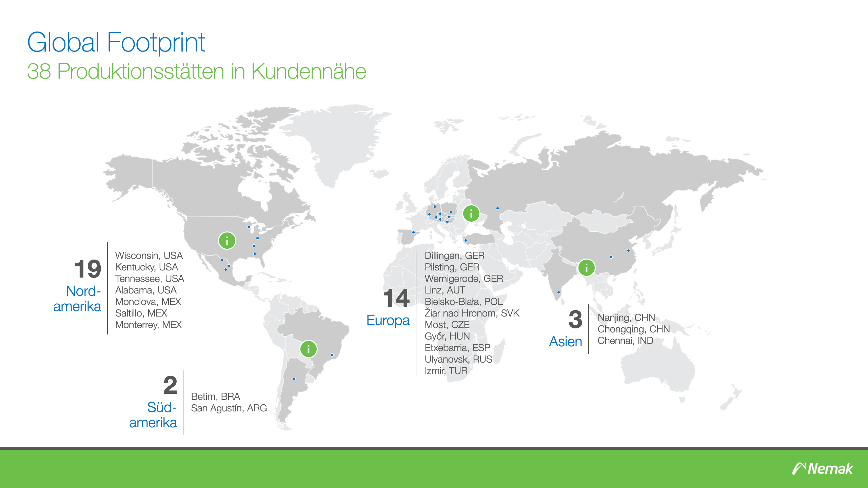
Task: Click 'Tennessee, USA' in the list
Action: coord(150,279)
